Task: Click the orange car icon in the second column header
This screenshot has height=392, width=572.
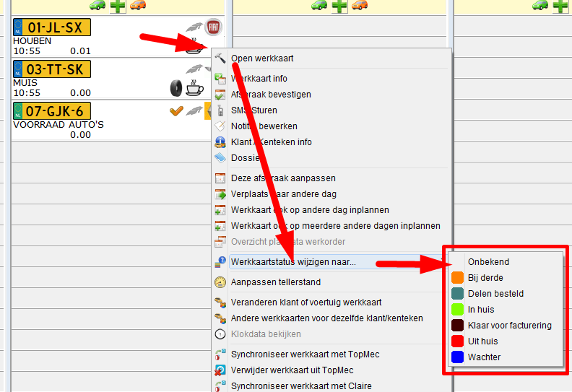Action: tap(360, 5)
